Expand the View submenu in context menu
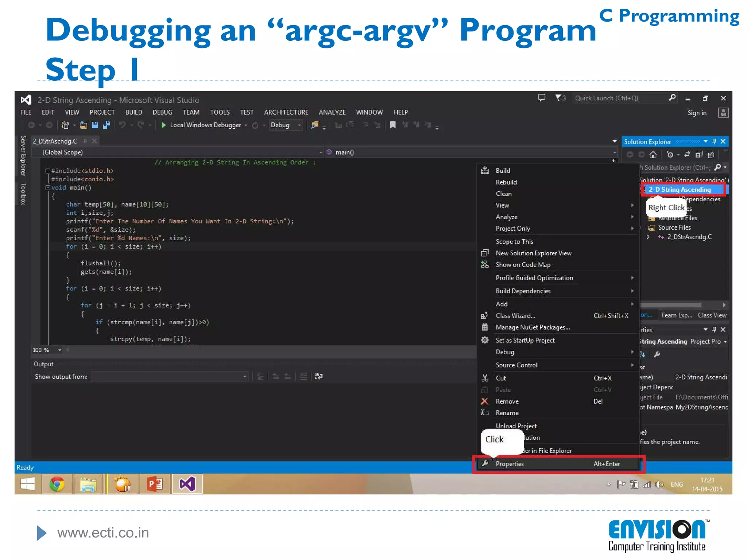747x560 pixels. tap(558, 205)
